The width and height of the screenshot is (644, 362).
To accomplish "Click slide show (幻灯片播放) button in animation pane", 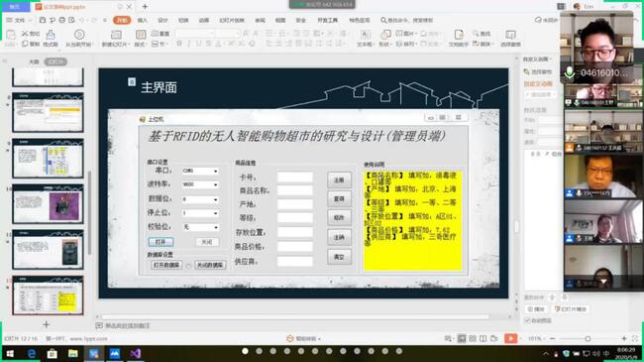I will coord(571,308).
